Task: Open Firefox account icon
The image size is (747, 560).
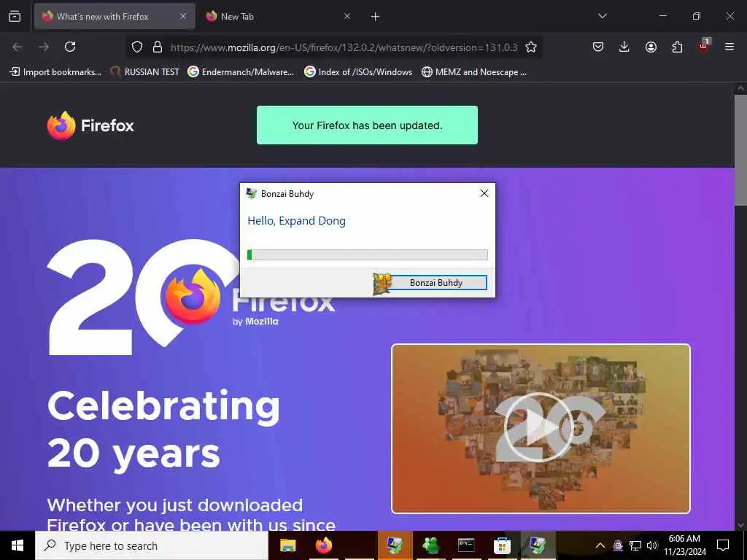Action: click(x=651, y=47)
